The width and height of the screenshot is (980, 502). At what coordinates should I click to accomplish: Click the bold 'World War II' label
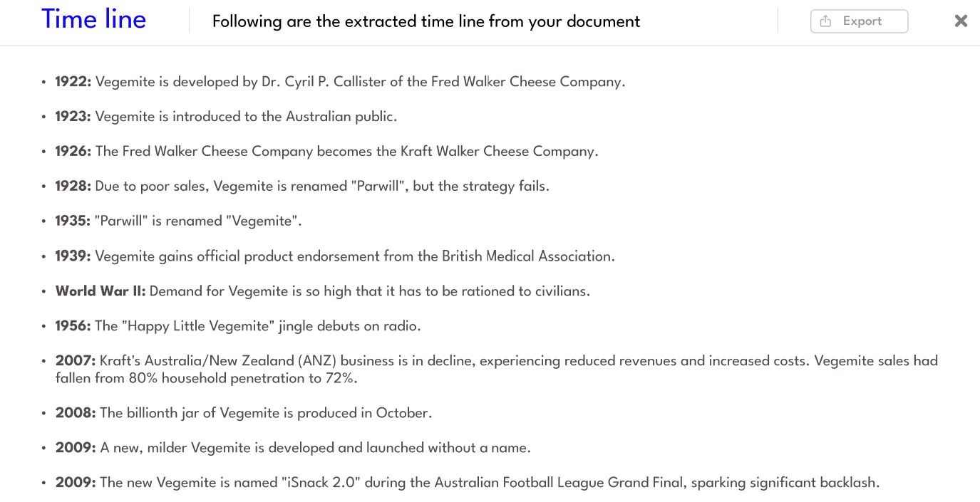pos(100,291)
